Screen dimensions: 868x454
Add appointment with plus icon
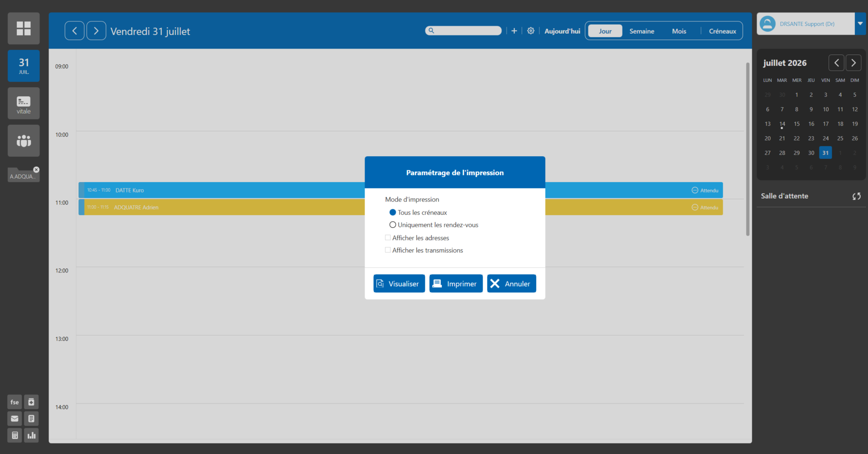click(514, 31)
